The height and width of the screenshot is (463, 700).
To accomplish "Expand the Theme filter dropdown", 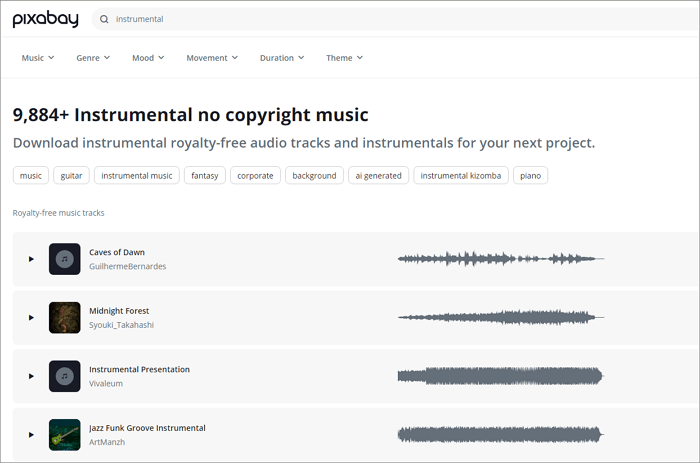I will pyautogui.click(x=344, y=58).
